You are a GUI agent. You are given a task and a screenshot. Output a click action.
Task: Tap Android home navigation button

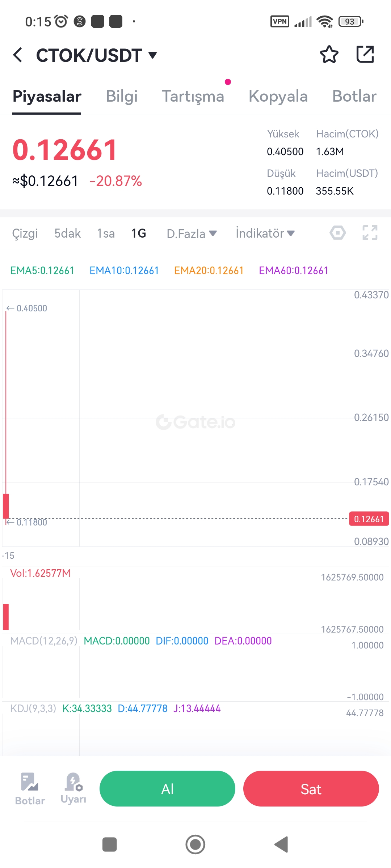[195, 844]
